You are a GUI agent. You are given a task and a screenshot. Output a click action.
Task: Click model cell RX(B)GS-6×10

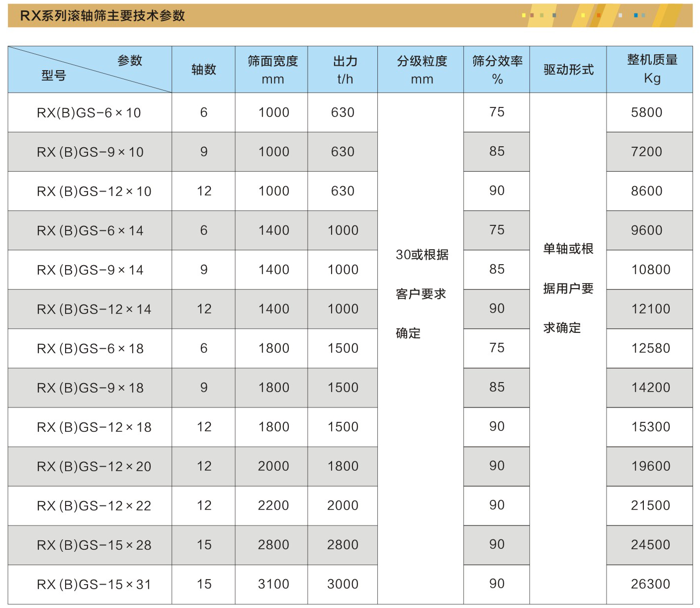(89, 113)
